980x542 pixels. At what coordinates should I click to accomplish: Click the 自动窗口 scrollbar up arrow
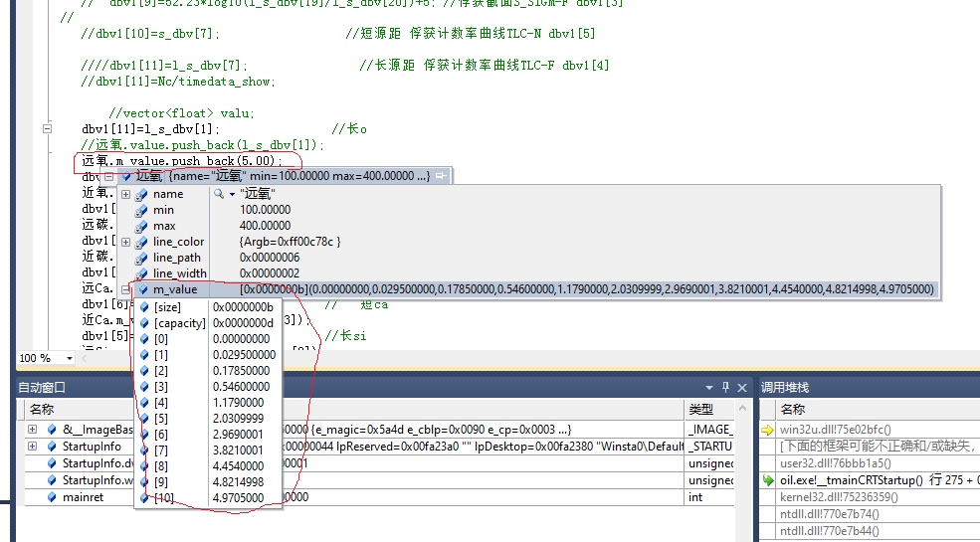pos(742,410)
